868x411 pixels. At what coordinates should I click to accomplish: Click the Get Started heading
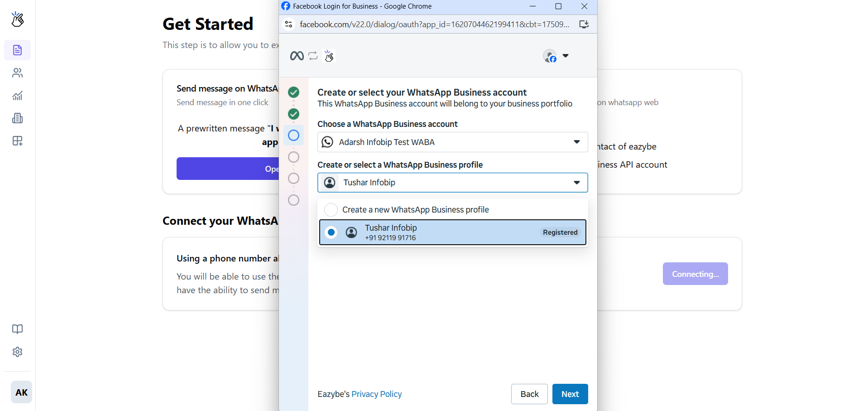(x=208, y=24)
